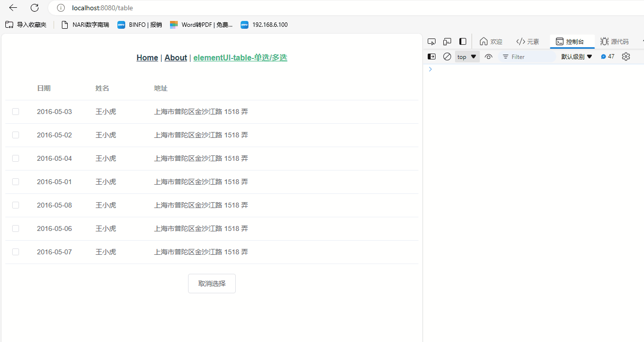Click the console prompt chevron
This screenshot has height=342, width=644.
coord(430,69)
